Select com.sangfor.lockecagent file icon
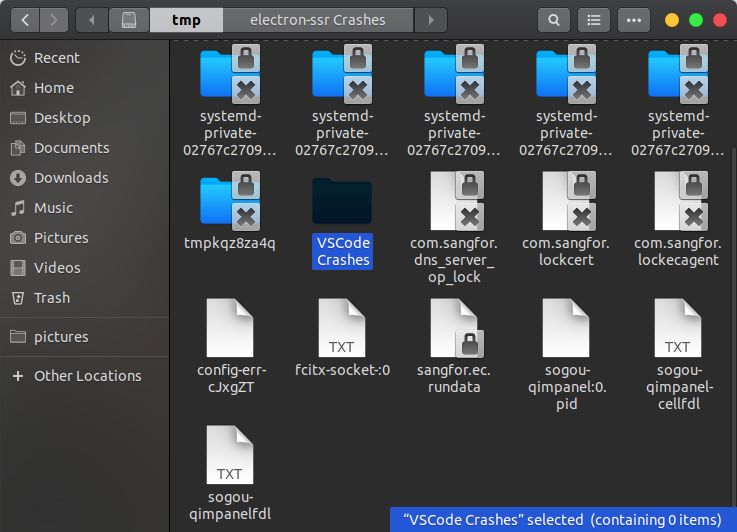The width and height of the screenshot is (737, 532). [x=681, y=201]
